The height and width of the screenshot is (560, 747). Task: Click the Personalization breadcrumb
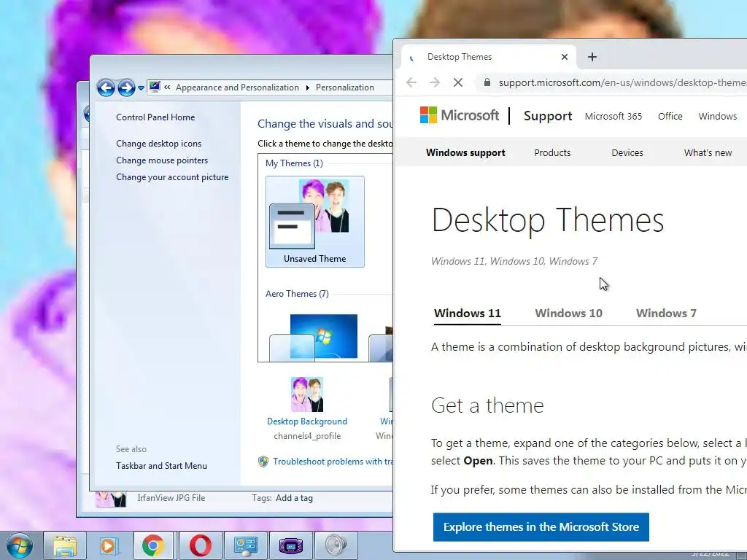click(345, 87)
